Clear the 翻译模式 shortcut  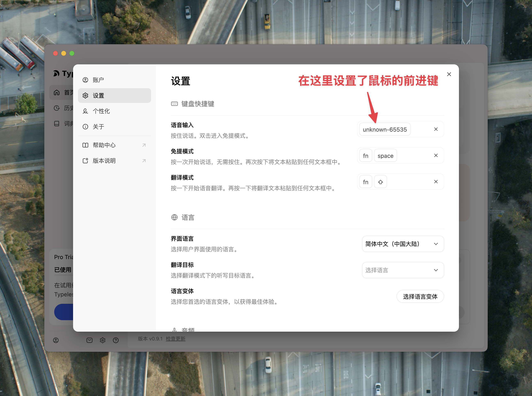[x=436, y=182]
